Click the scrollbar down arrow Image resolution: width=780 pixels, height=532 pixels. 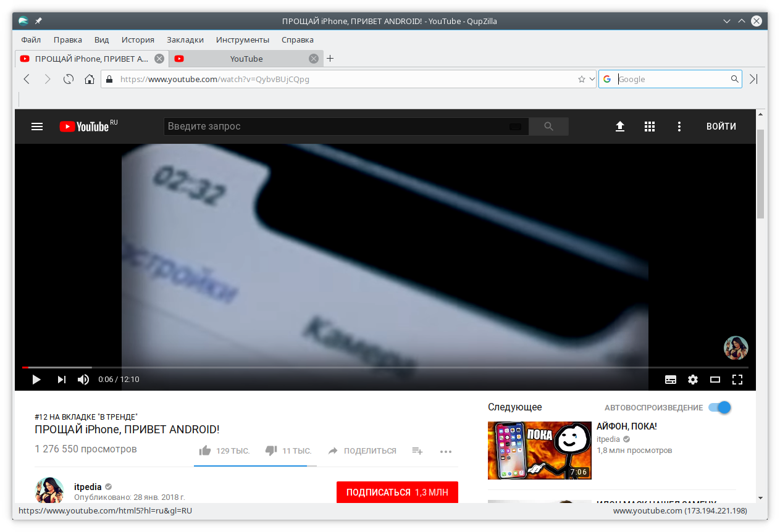761,497
